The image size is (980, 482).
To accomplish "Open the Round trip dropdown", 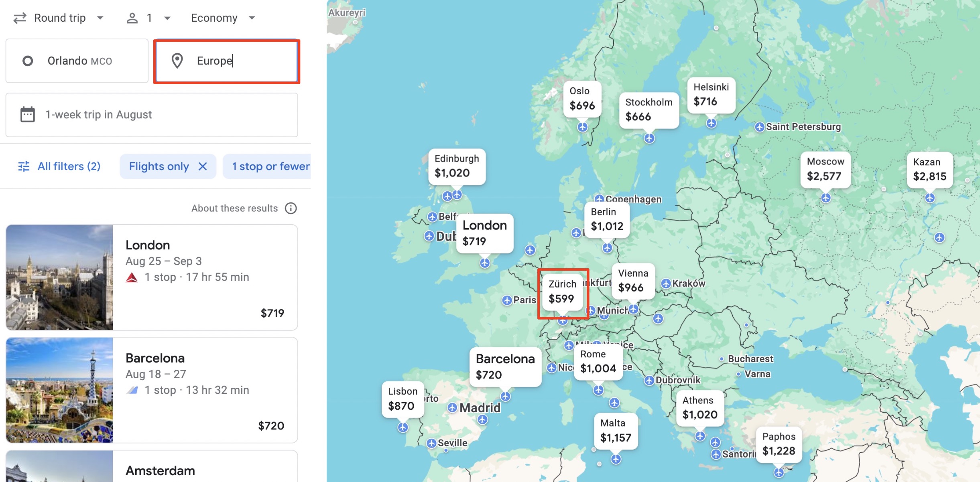I will (x=59, y=18).
